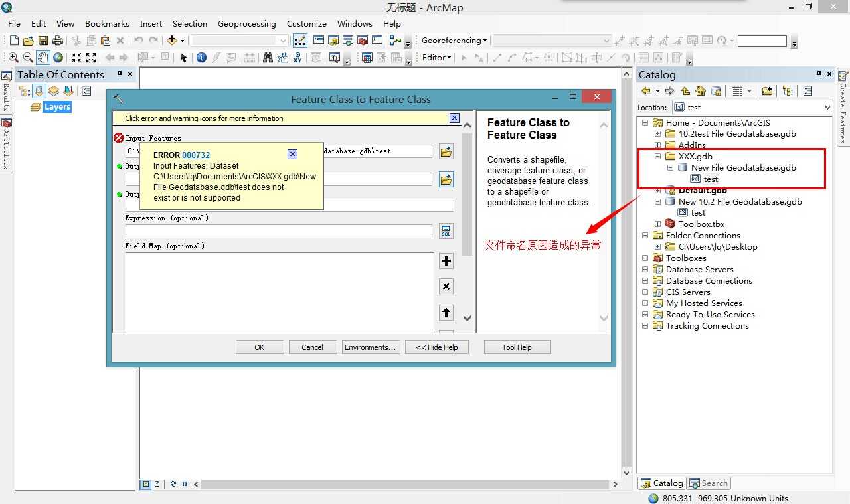Connect To Folder in Catalog

coord(767,91)
